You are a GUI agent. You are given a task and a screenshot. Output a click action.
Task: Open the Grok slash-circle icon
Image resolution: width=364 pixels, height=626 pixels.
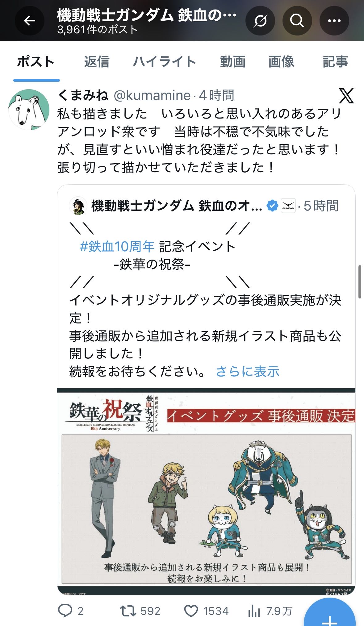pos(260,21)
